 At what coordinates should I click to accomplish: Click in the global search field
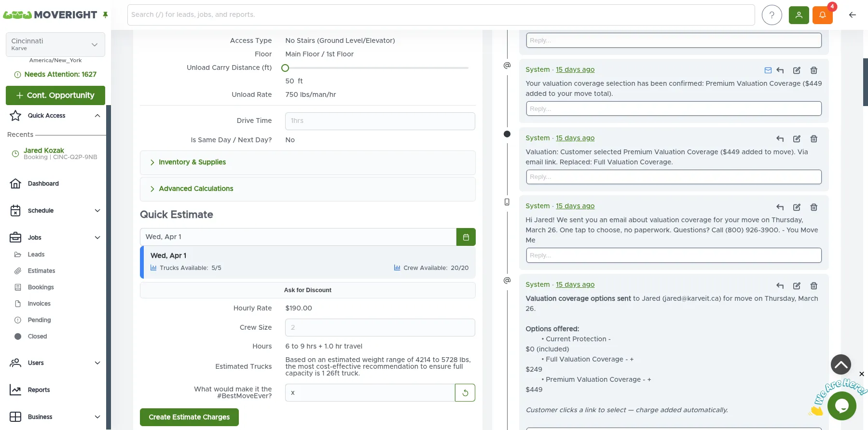tap(441, 15)
